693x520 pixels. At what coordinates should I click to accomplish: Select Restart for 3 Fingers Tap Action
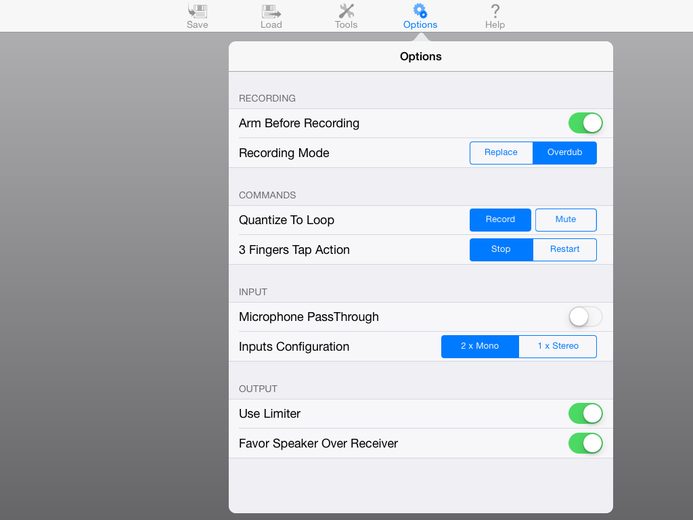(x=565, y=250)
